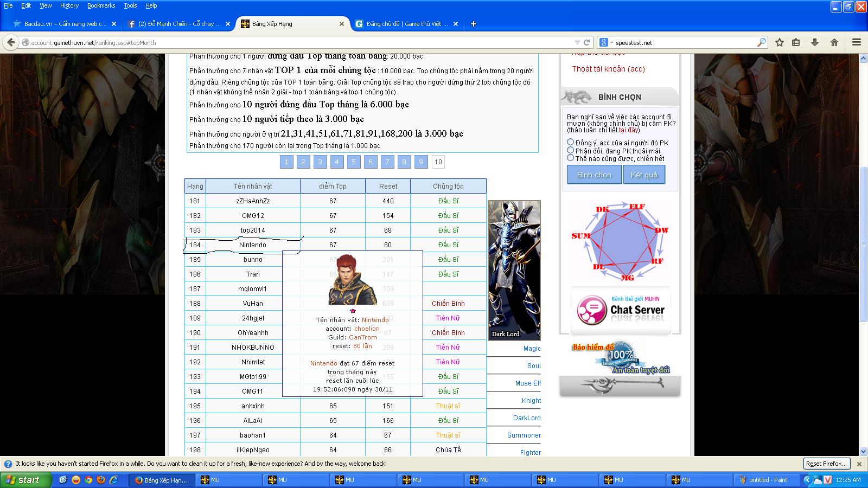Launch Chrome from the quick launch bar

pos(88,480)
